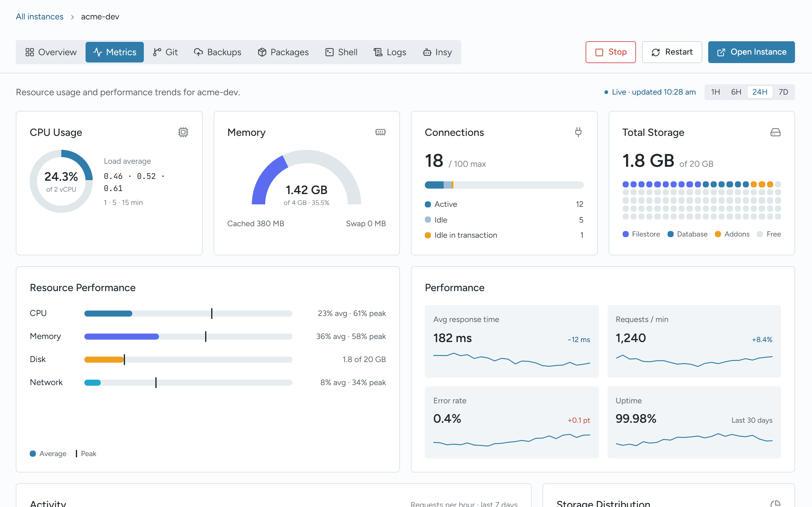Click the 'Swap 0 MB' label
This screenshot has width=812, height=507.
[366, 223]
